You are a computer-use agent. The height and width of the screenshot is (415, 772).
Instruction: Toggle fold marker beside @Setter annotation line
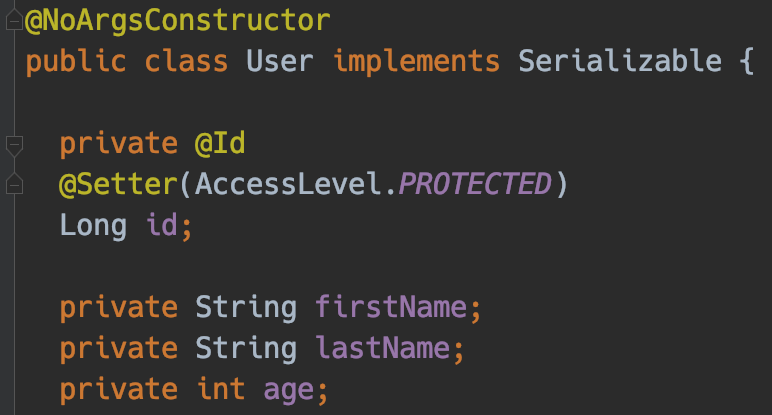(x=13, y=185)
